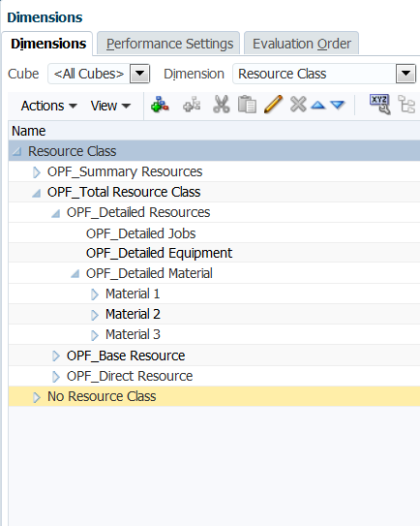Select OPF_Direct Resource member
The height and width of the screenshot is (526, 420).
click(x=130, y=376)
